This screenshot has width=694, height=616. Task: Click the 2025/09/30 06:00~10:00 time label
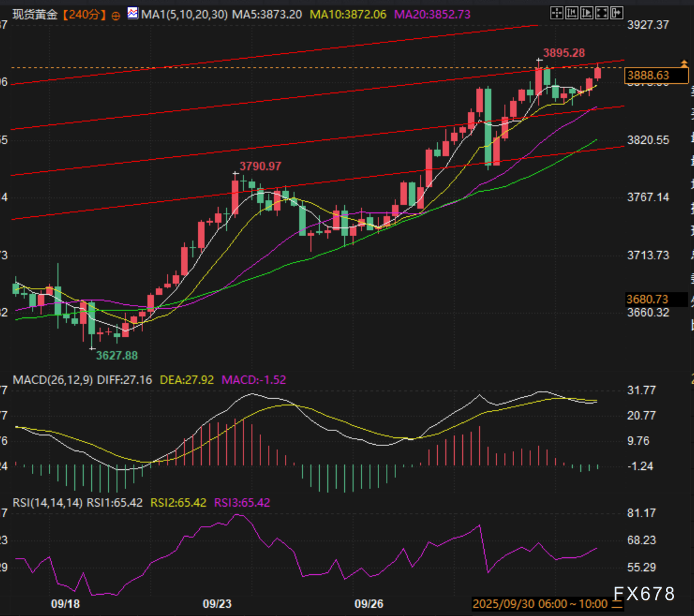click(x=540, y=604)
